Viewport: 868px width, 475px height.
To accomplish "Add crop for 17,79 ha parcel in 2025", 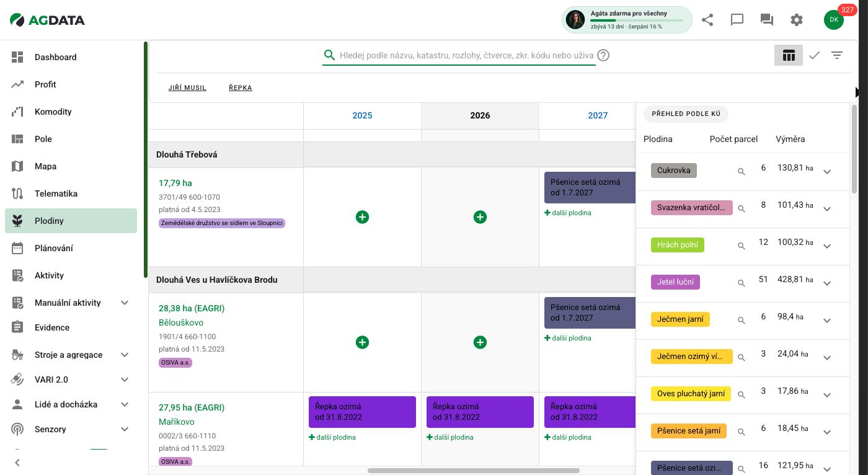I will click(x=362, y=217).
